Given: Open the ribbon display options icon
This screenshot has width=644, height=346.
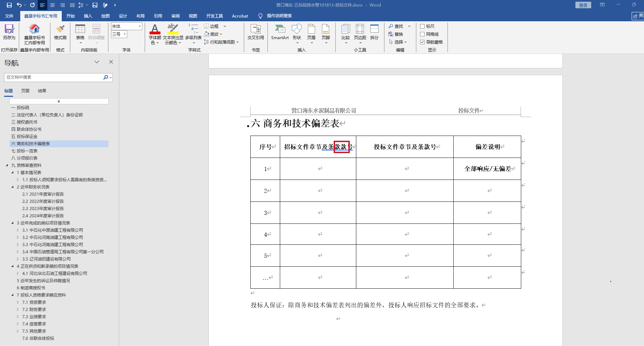Looking at the screenshot, I should point(602,5).
